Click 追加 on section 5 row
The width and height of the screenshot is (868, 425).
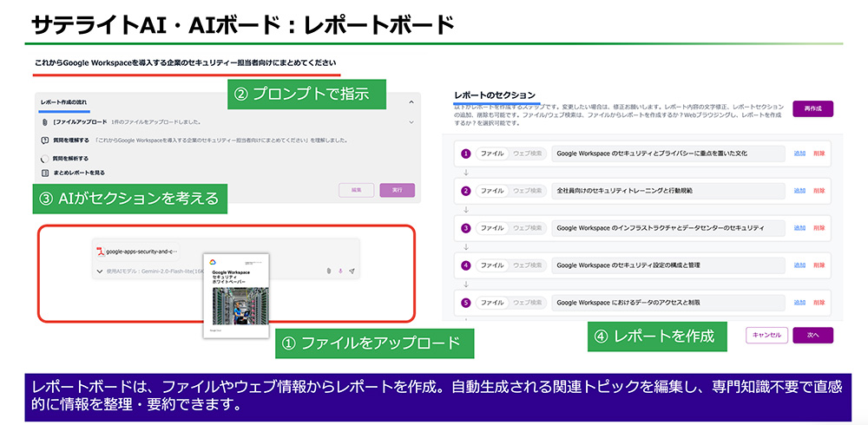799,303
